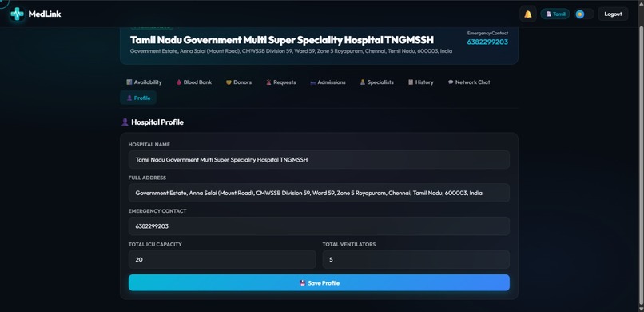Click the address line in header card

coord(291,51)
